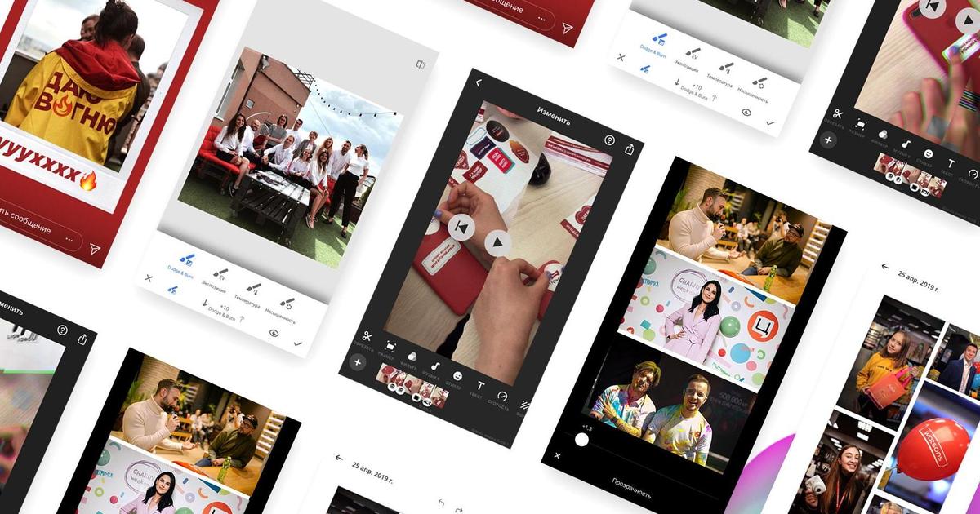Viewport: 980px width, 514px height.
Task: Go back from the gallery with red balloon photo
Action: click(884, 267)
